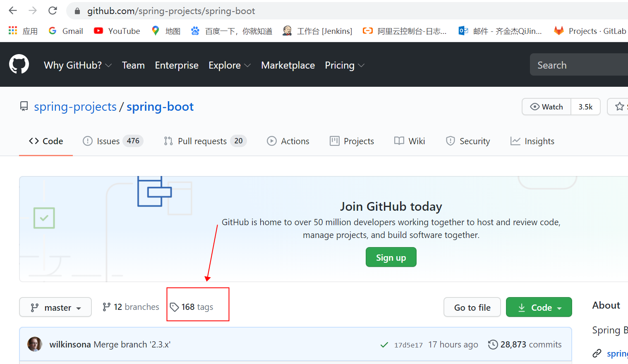Click the address bar URL
The image size is (628, 364).
(x=171, y=11)
